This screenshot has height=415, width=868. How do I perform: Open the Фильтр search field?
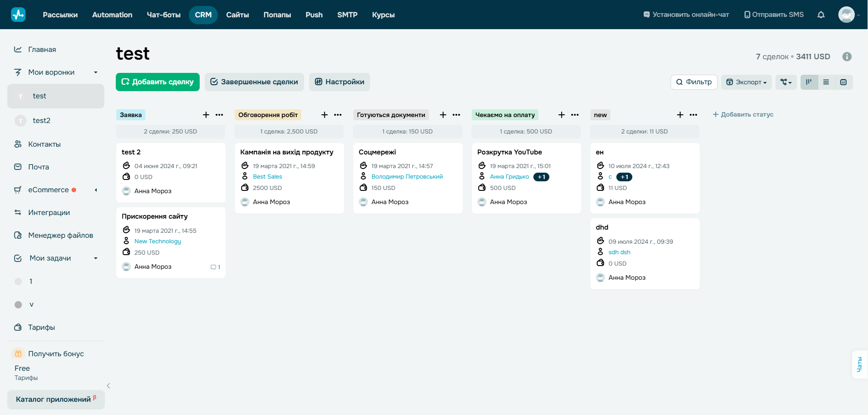coord(693,82)
